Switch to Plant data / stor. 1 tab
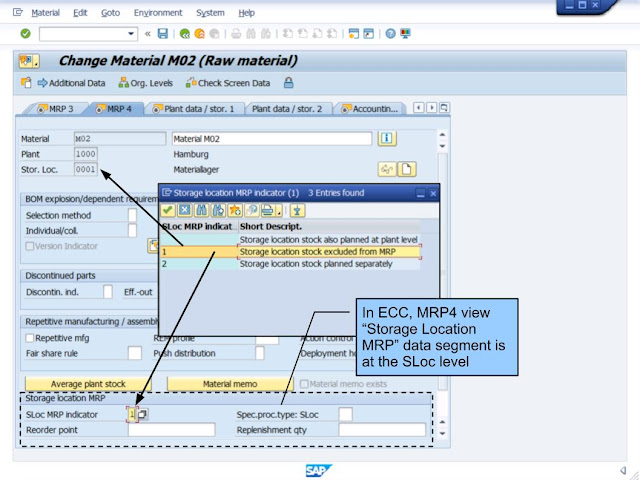Viewport: 640px width, 480px height. [194, 109]
